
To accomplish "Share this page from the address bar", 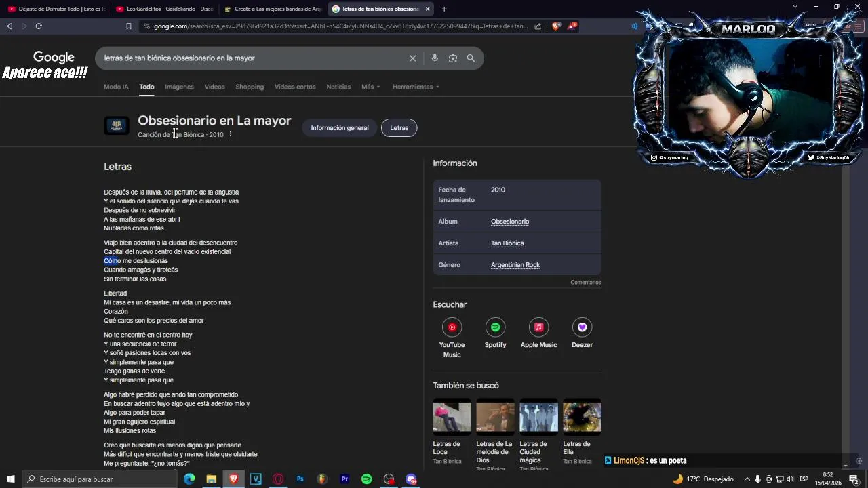I will point(538,26).
